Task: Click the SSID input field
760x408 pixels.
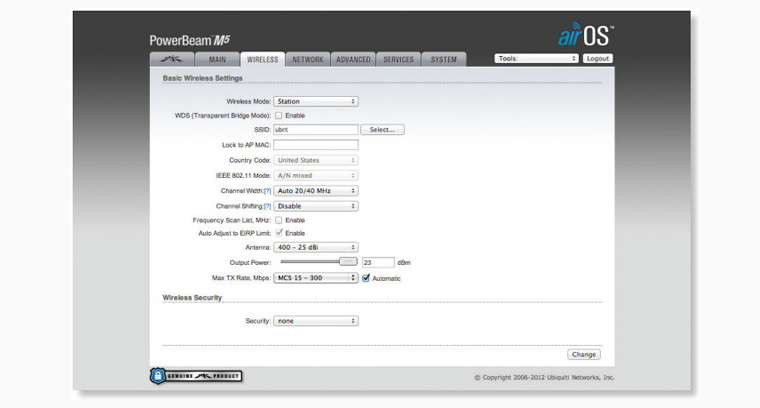Action: (x=316, y=129)
